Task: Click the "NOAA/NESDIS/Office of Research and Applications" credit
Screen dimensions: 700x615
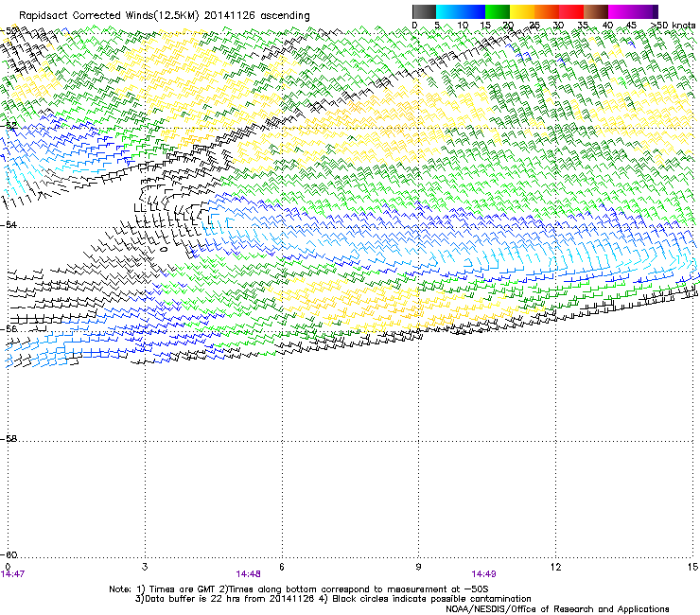Action: click(557, 609)
